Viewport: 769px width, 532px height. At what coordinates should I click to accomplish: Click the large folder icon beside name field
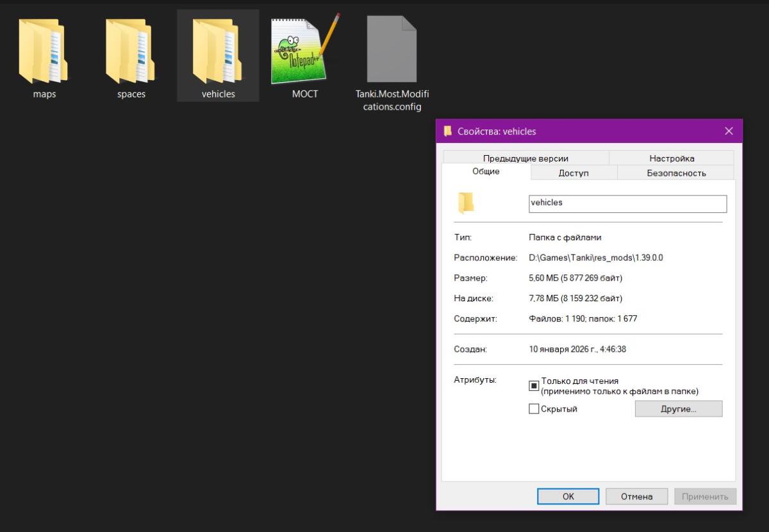[466, 202]
